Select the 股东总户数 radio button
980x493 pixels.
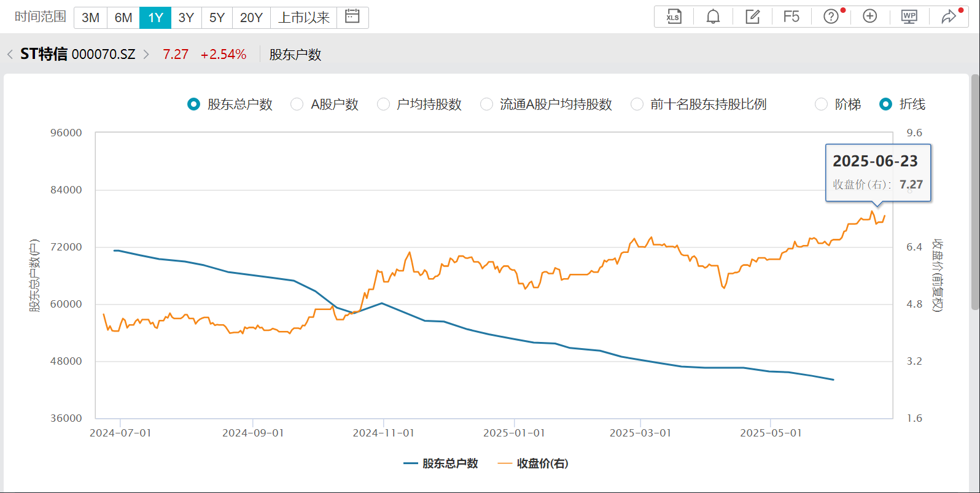tap(193, 104)
